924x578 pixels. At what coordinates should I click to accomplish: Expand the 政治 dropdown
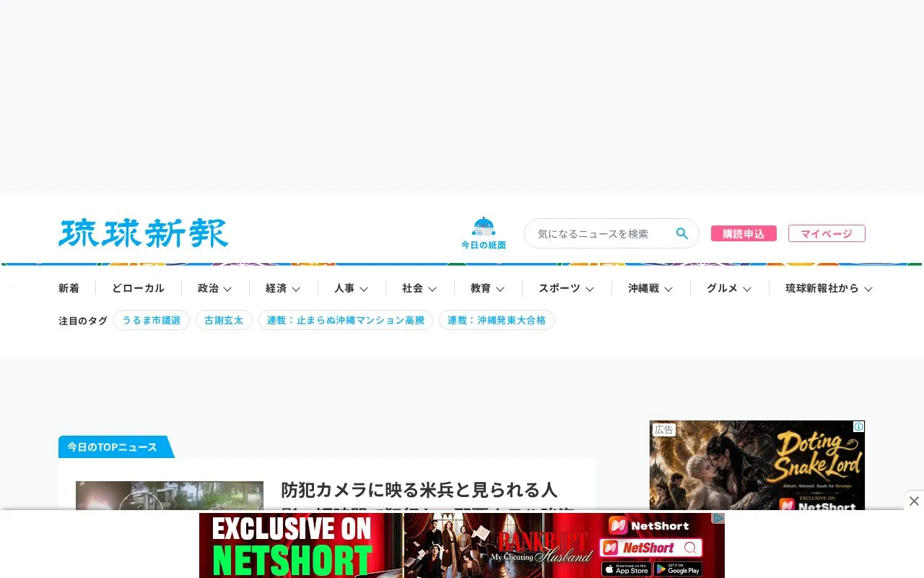pyautogui.click(x=214, y=288)
